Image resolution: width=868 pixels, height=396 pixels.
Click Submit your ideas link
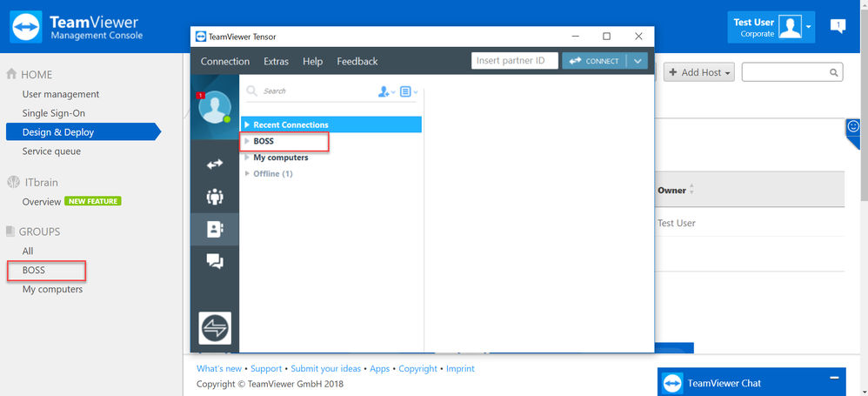(325, 368)
